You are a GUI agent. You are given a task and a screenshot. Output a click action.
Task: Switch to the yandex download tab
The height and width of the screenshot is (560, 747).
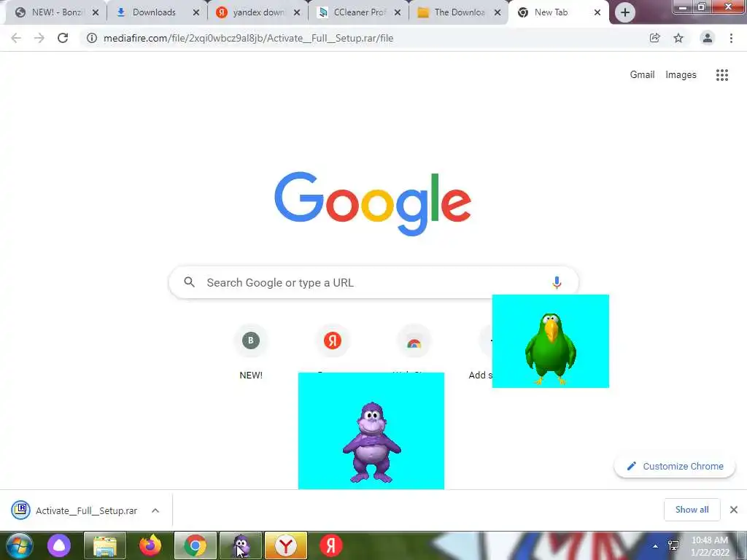pos(258,12)
